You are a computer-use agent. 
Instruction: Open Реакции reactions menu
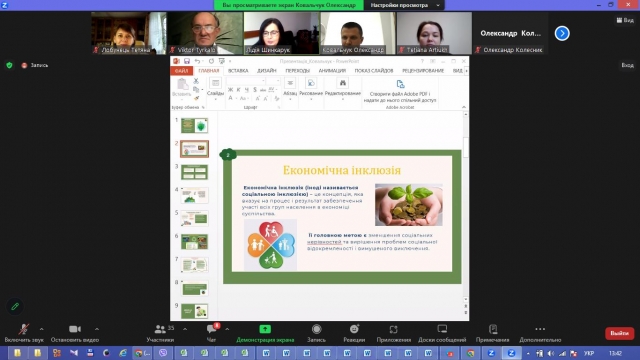(x=354, y=333)
